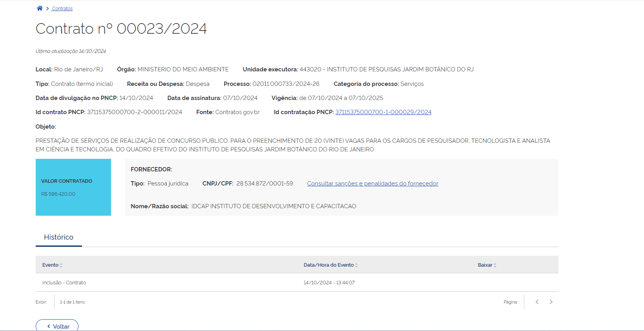Select Fonte Contratos.gov.br text
This screenshot has width=644, height=331.
[237, 112]
